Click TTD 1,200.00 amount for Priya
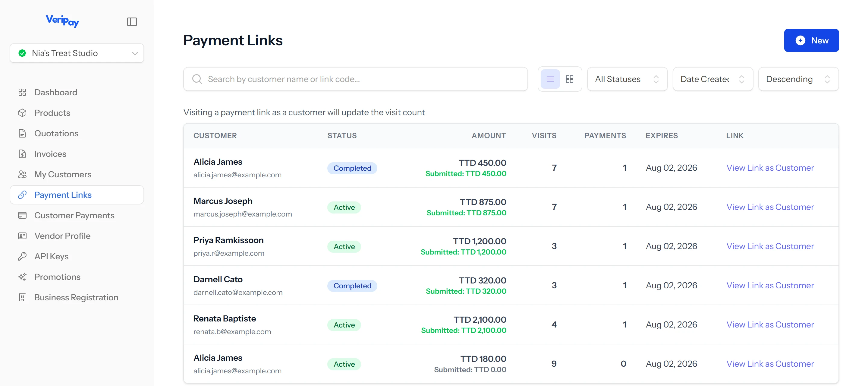The height and width of the screenshot is (386, 868). pos(480,241)
